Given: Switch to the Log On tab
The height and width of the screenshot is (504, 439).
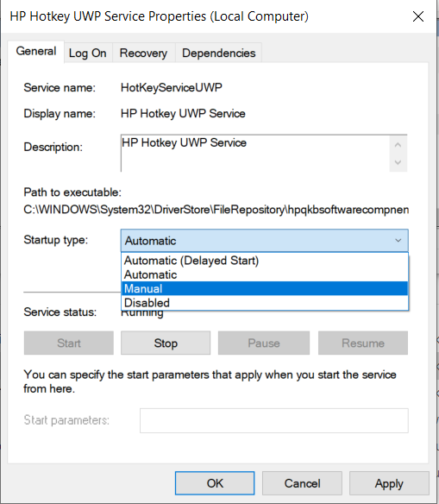Looking at the screenshot, I should 88,53.
